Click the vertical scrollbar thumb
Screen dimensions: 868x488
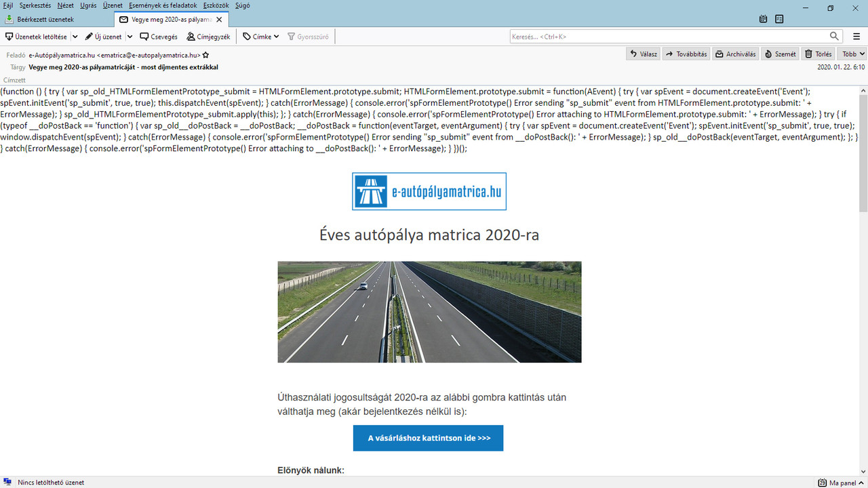pyautogui.click(x=863, y=152)
